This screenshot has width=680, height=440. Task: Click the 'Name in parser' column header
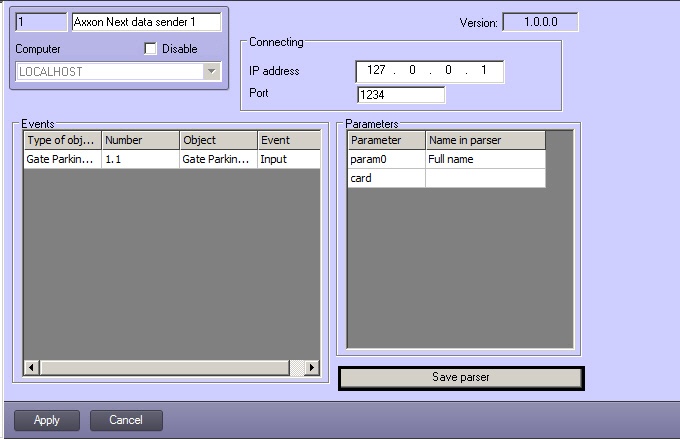point(485,141)
